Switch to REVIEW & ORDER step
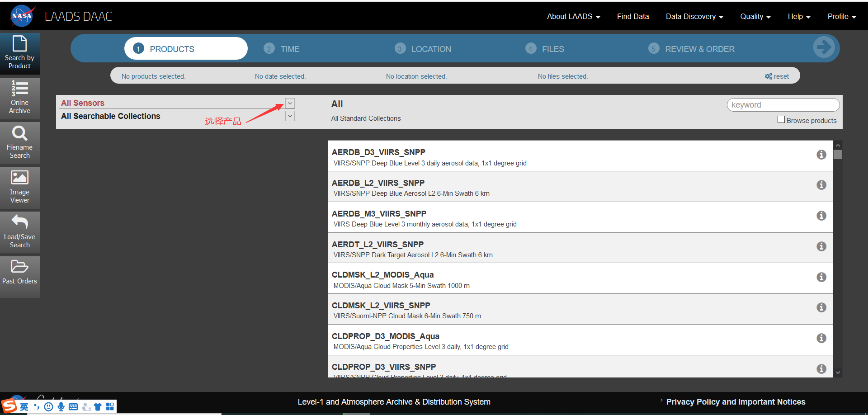The height and width of the screenshot is (415, 868). coord(691,49)
